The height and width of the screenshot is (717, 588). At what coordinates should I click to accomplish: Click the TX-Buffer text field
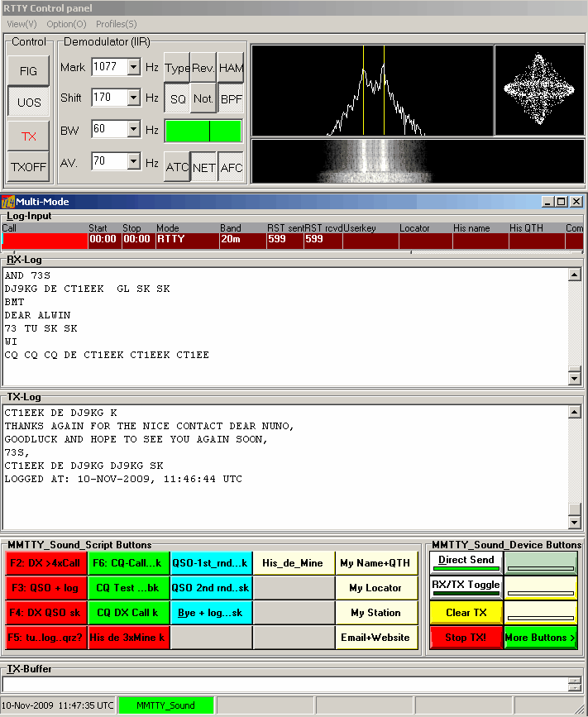pyautogui.click(x=284, y=684)
